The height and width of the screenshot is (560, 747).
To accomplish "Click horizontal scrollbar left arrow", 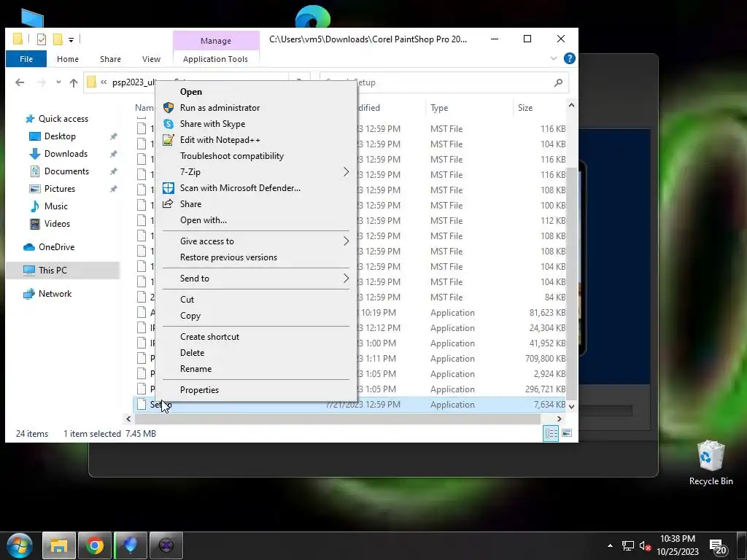I will coord(128,419).
